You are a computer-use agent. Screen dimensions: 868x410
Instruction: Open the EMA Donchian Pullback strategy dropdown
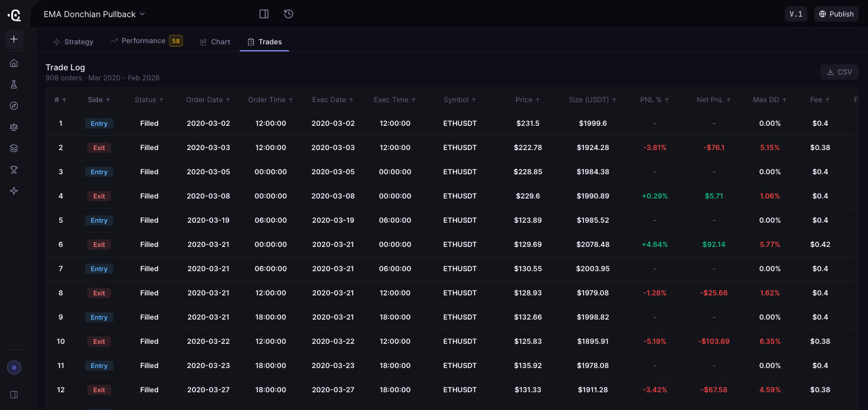coord(94,14)
